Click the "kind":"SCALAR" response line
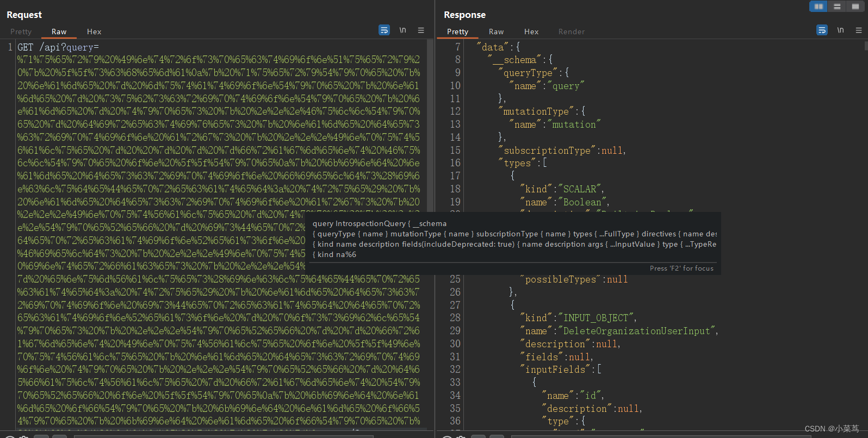The height and width of the screenshot is (438, 868). tap(562, 189)
